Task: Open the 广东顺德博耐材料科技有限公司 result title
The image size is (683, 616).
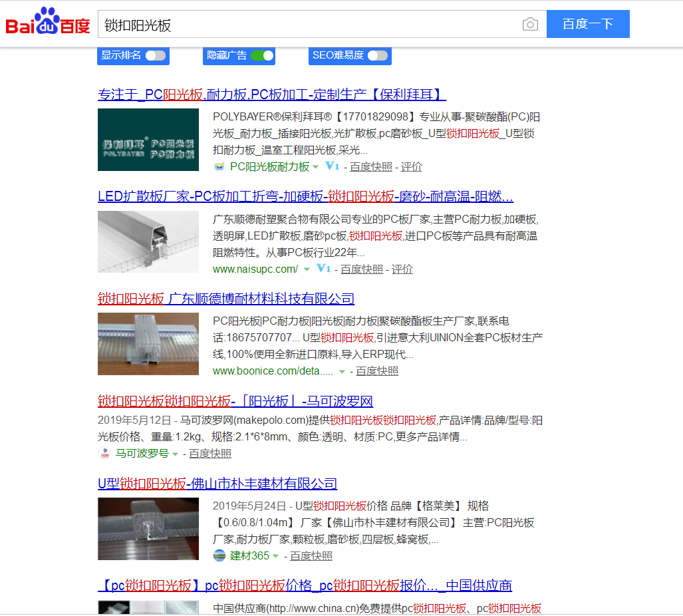Action: [x=226, y=299]
